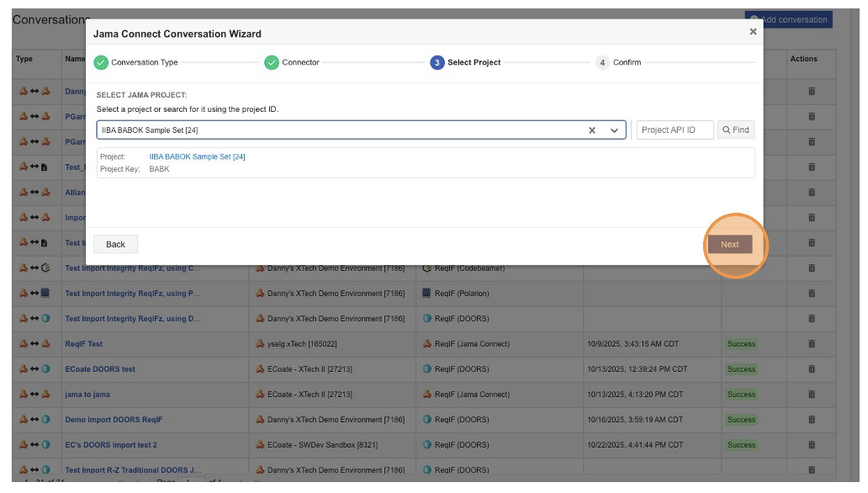868x493 pixels.
Task: Go Back in the Conversation Wizard
Action: pyautogui.click(x=115, y=244)
